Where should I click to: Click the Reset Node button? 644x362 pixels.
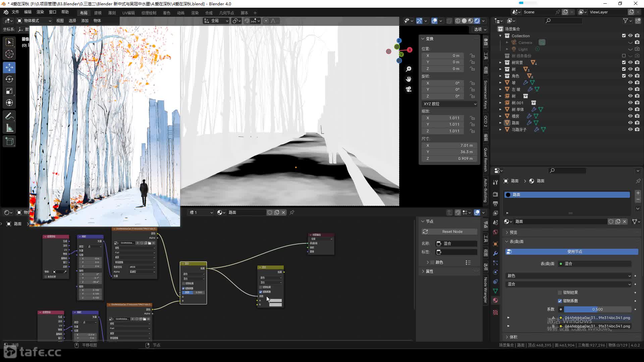pyautogui.click(x=449, y=232)
